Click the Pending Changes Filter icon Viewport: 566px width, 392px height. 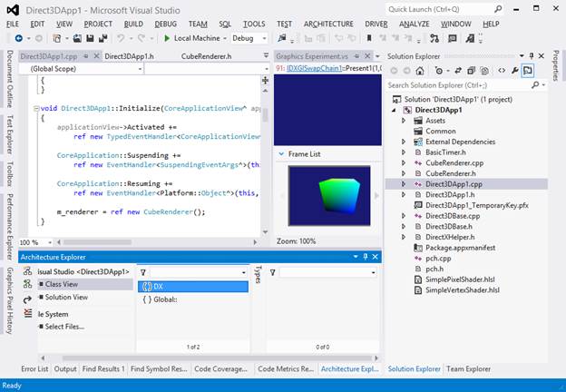click(439, 71)
